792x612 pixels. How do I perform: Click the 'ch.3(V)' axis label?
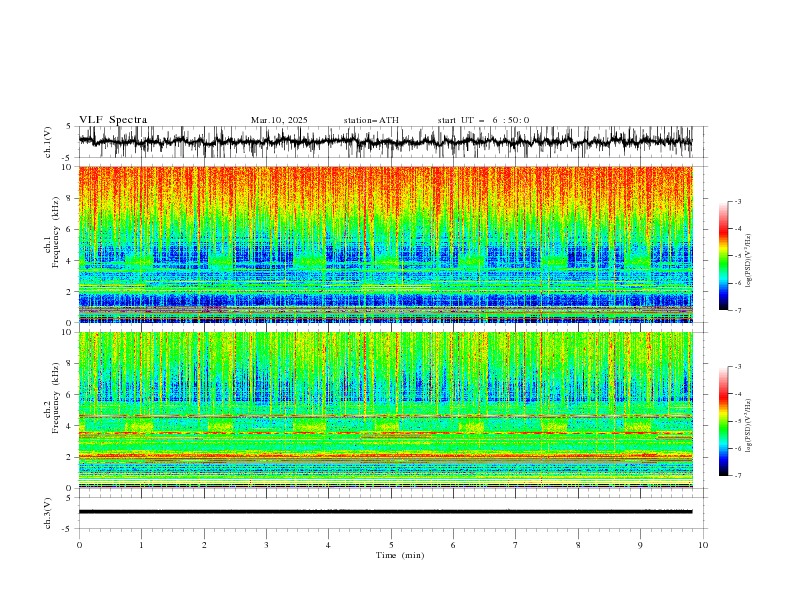(48, 513)
